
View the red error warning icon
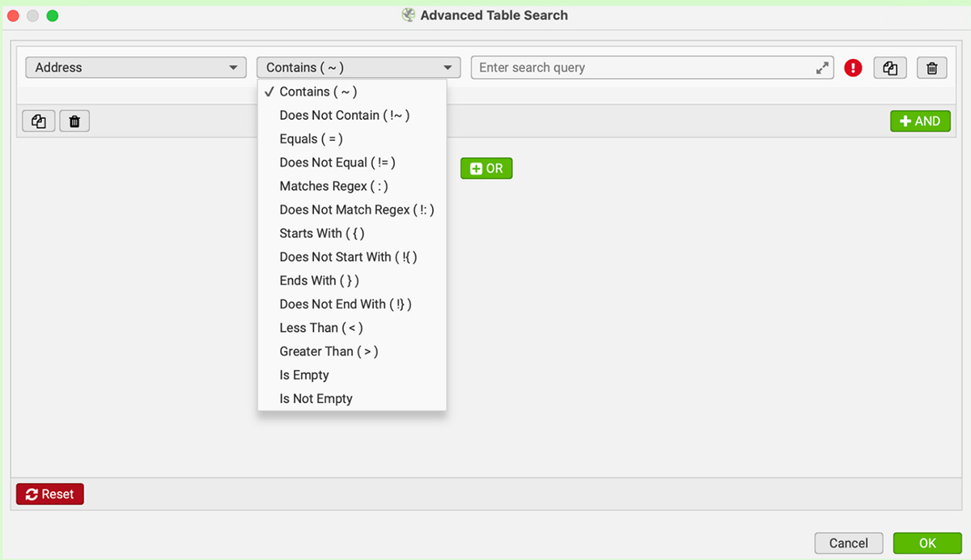pos(853,68)
